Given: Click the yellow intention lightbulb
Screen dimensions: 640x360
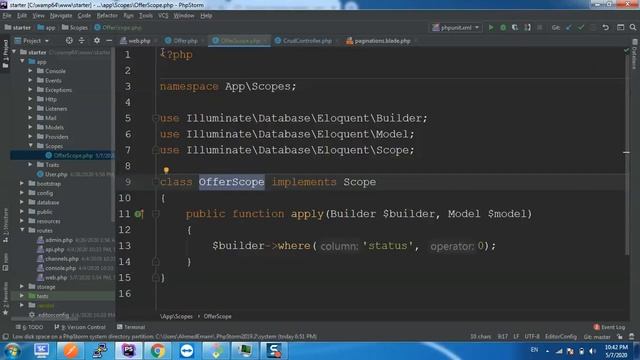Looking at the screenshot, I should pyautogui.click(x=166, y=170).
